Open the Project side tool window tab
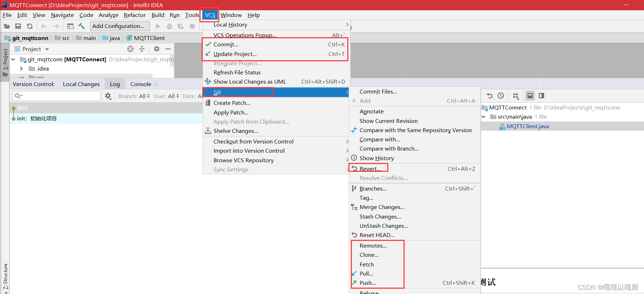Viewport: 644px width, 294px height. (x=5, y=62)
